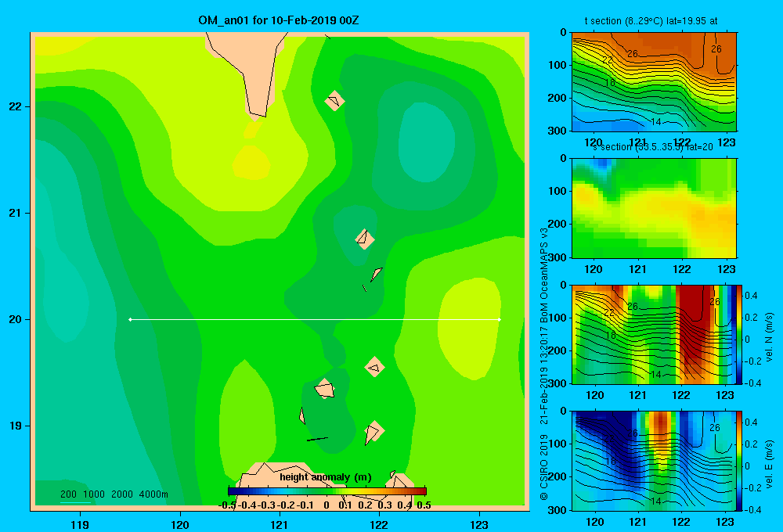
Task: Click the -0.4 label on vel. E scale
Action: point(752,509)
